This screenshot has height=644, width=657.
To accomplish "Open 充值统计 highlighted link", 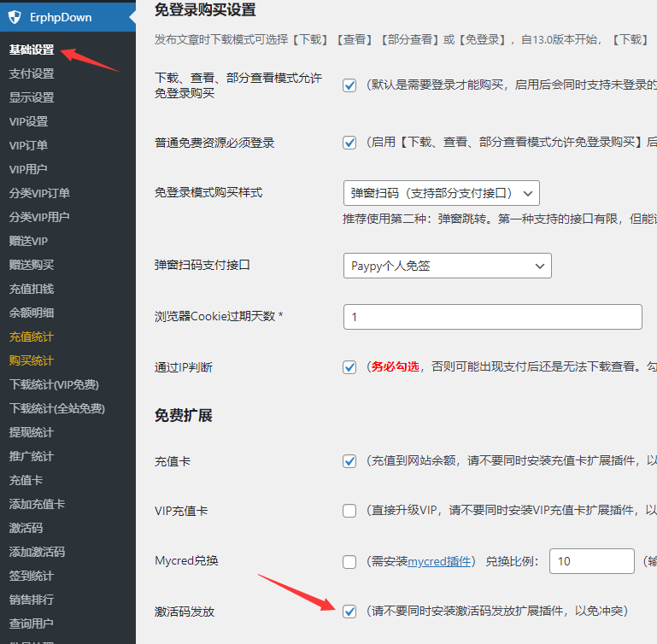I will pyautogui.click(x=32, y=337).
